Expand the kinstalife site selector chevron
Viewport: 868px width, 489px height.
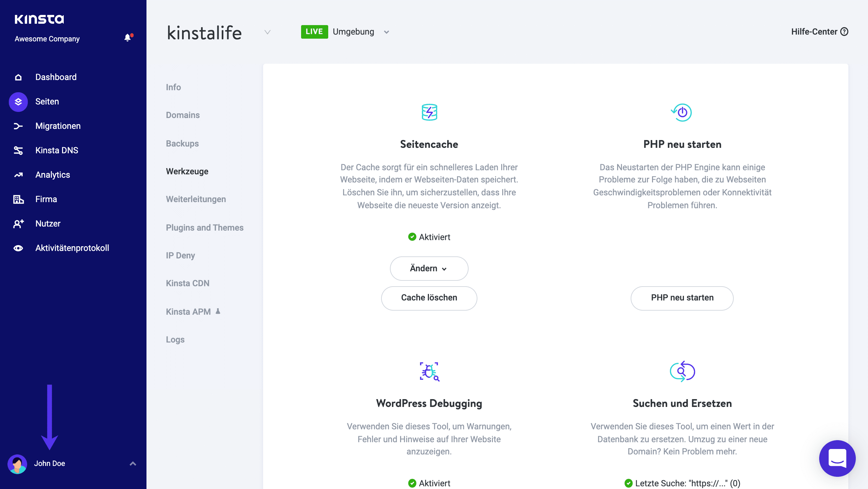[268, 32]
